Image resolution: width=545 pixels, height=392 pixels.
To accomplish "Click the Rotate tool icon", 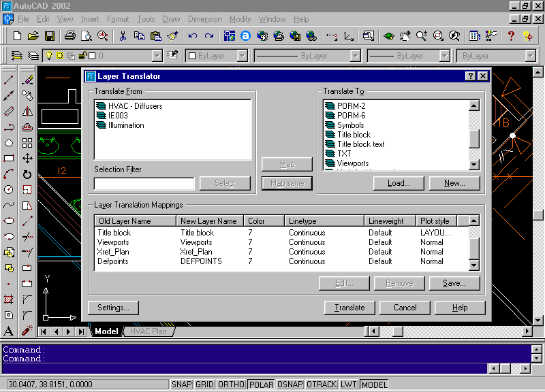I will tap(27, 174).
